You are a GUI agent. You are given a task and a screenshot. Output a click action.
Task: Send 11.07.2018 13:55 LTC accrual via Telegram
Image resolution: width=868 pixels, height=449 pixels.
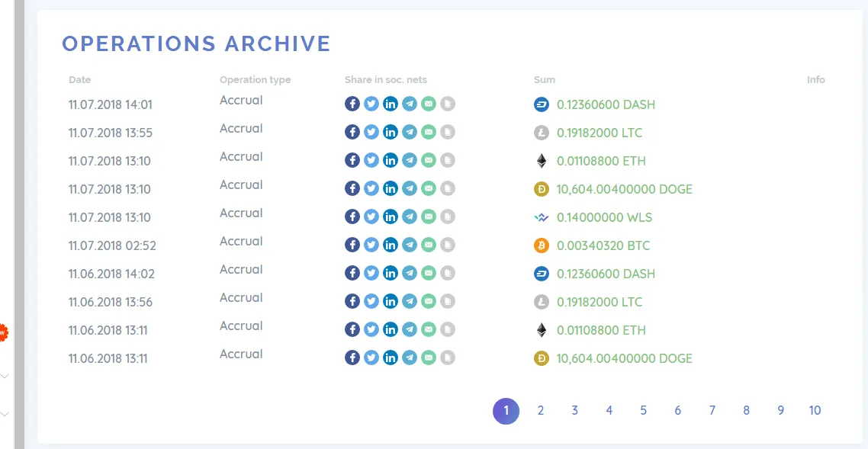click(410, 132)
